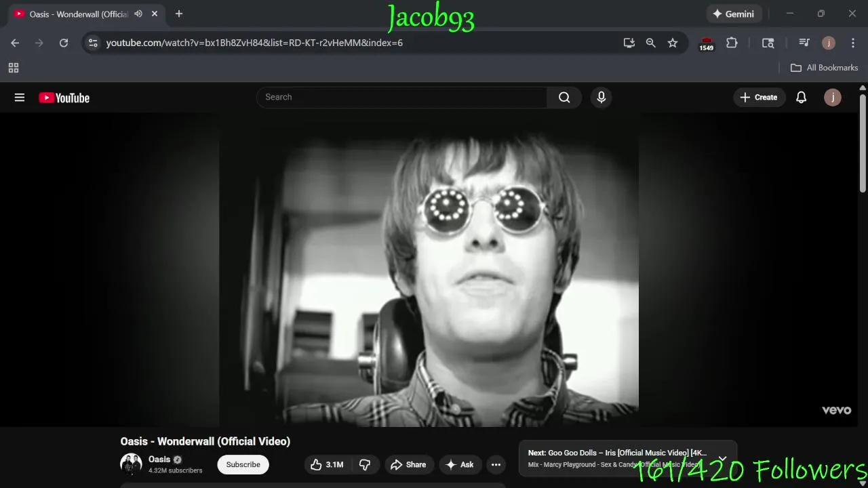Viewport: 868px width, 488px height.
Task: Go forward with the browser forward arrow
Action: 39,43
